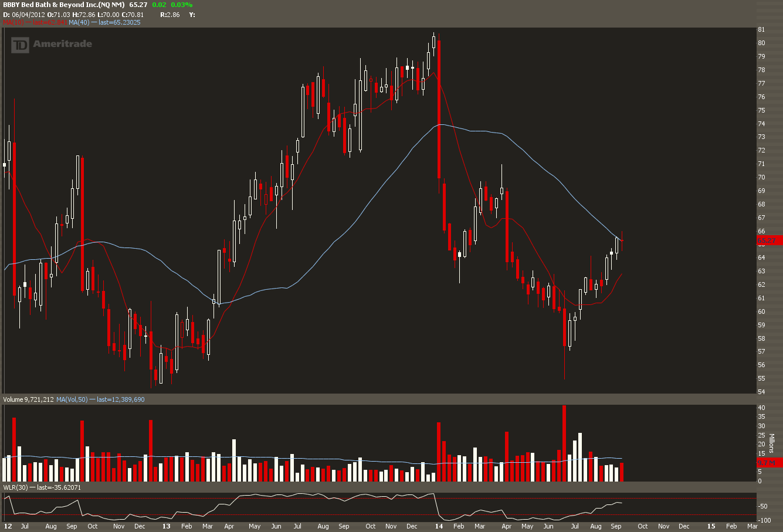The image size is (783, 532).
Task: Click the BBBY Bed Bath & Beyond Inc. title
Action: point(63,5)
